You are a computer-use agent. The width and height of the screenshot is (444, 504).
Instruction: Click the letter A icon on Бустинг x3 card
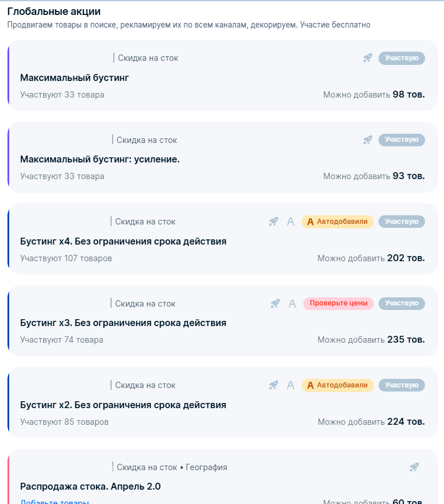pyautogui.click(x=292, y=304)
